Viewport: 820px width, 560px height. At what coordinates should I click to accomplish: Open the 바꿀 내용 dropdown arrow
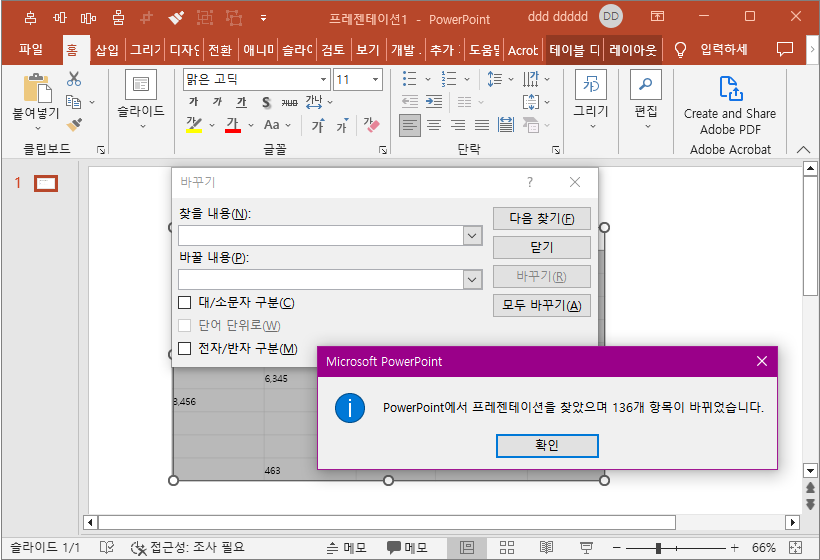[472, 280]
